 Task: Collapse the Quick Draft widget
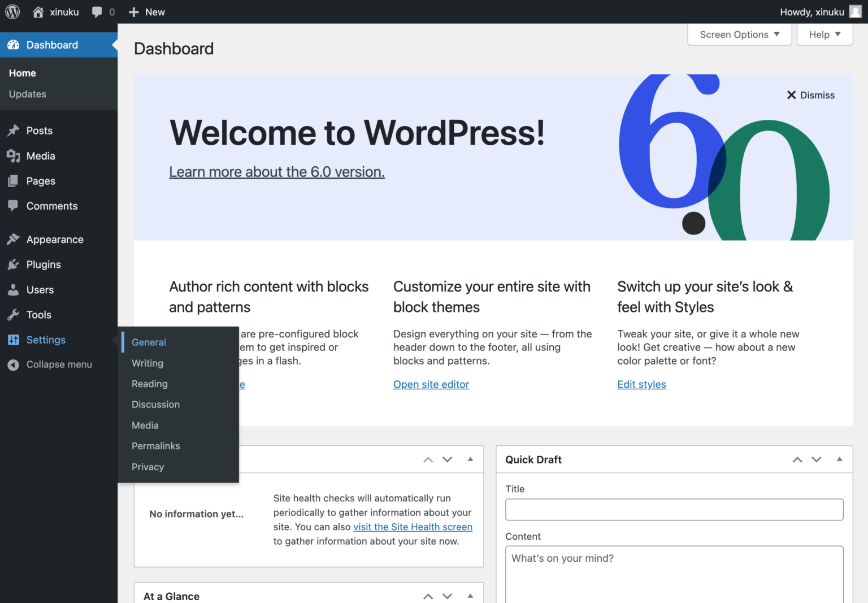pos(840,459)
